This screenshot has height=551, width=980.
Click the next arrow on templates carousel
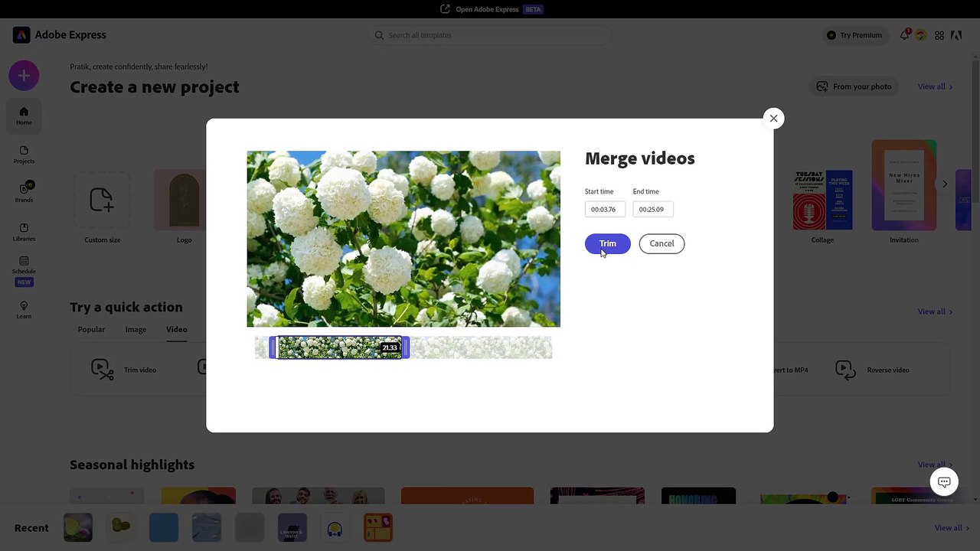[x=945, y=184]
